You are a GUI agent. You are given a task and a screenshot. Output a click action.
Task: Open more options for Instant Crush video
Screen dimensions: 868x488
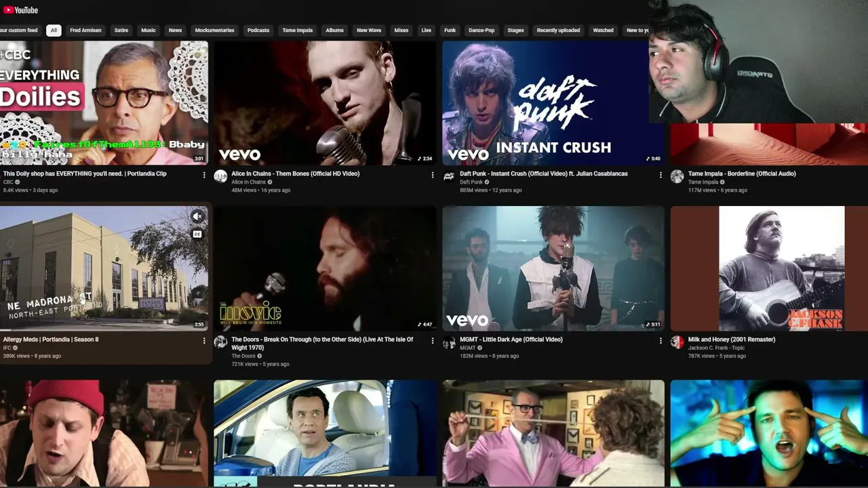click(660, 175)
